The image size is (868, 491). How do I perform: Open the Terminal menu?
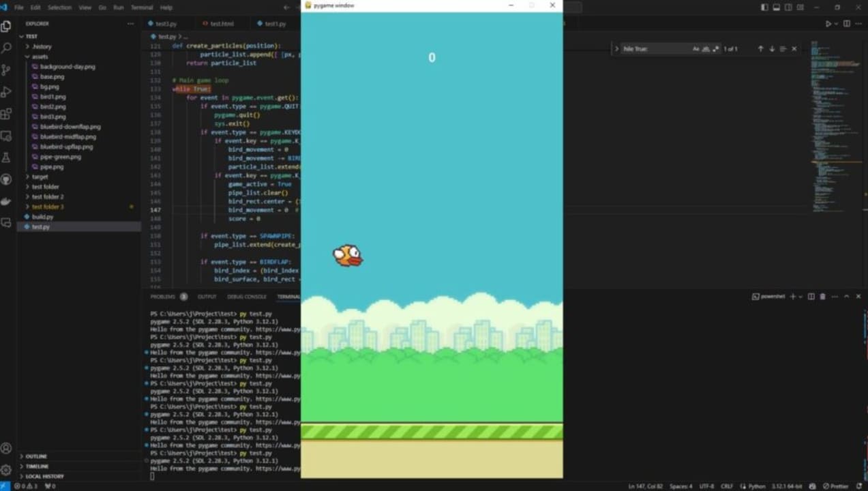tap(142, 8)
